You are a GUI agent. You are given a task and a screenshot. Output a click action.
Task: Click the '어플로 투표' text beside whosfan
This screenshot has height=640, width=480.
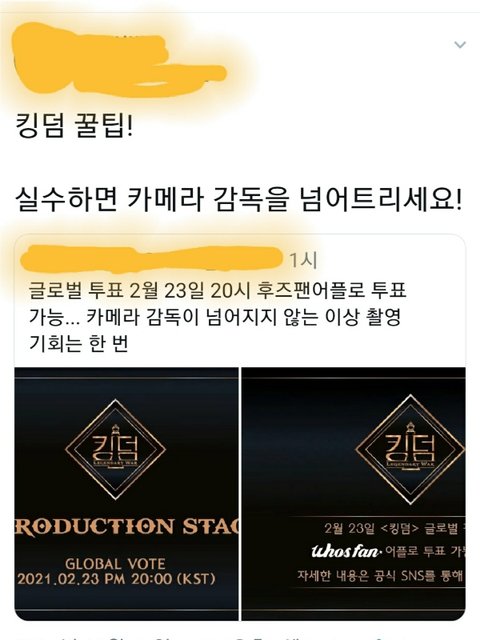pyautogui.click(x=414, y=551)
